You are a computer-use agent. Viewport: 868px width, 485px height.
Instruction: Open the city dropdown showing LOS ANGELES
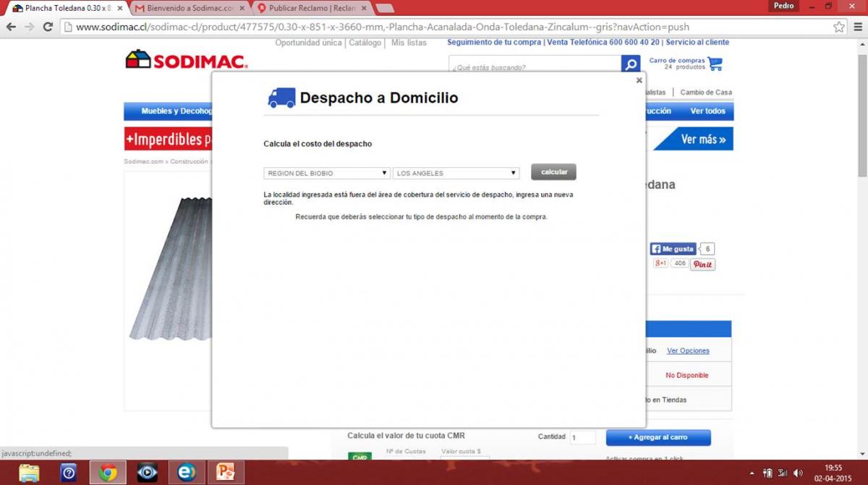pos(456,173)
